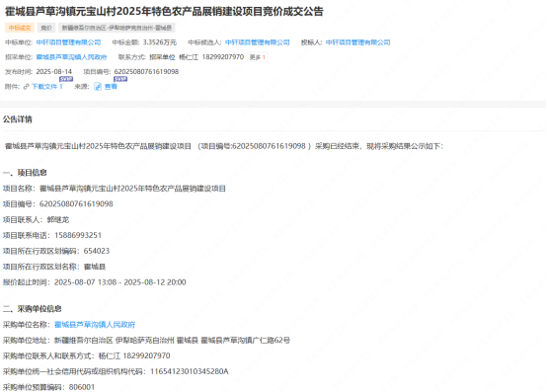This screenshot has height=392, width=547.
Task: Open 中标候选人 company link
Action: pyautogui.click(x=258, y=42)
